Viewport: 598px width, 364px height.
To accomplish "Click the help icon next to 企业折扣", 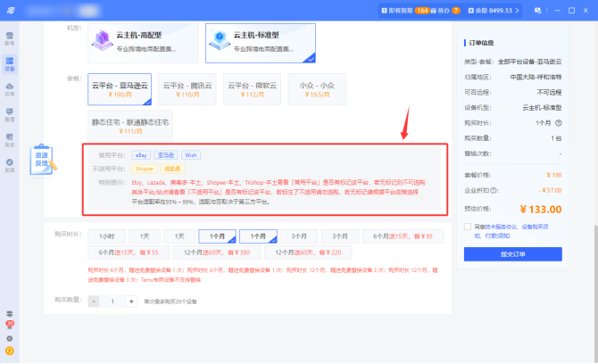I will (493, 190).
